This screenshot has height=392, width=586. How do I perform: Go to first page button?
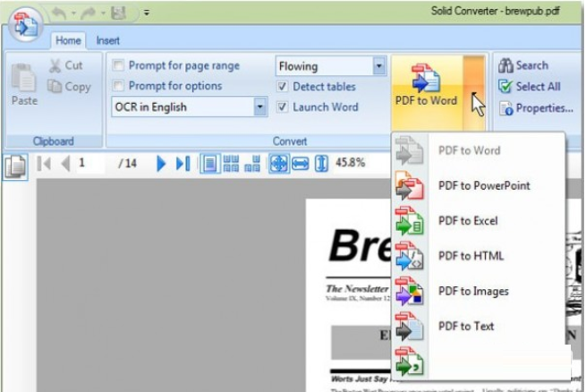(44, 164)
